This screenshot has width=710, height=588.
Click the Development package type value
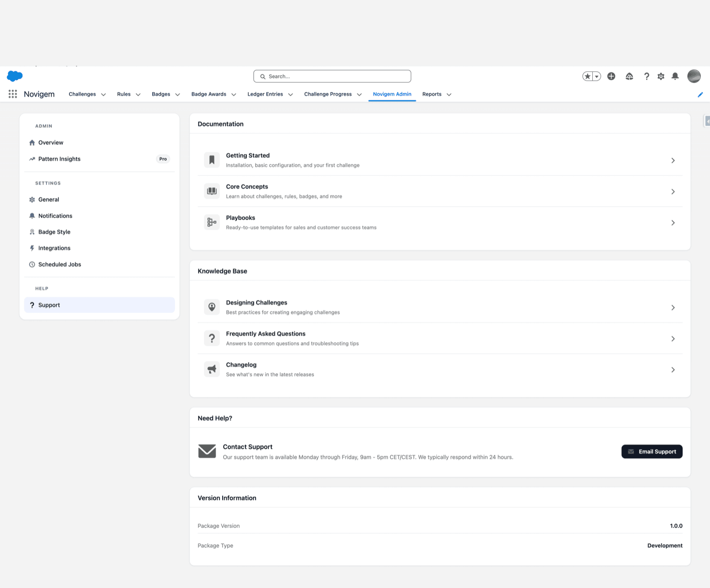point(665,546)
